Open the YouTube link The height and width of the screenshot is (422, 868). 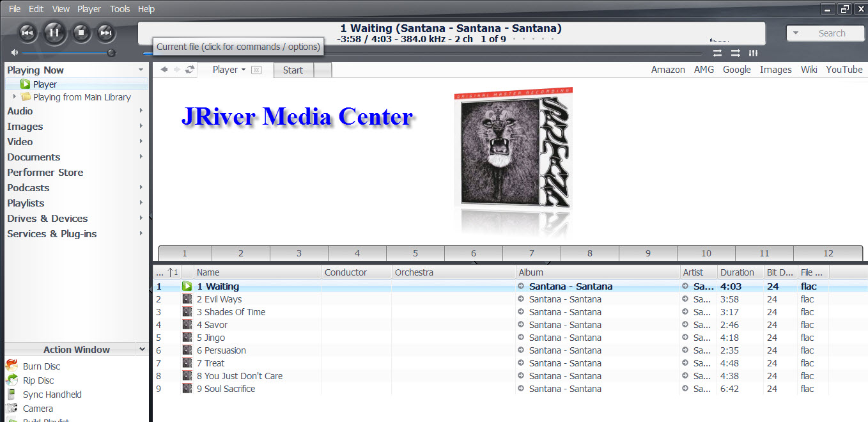tap(844, 70)
